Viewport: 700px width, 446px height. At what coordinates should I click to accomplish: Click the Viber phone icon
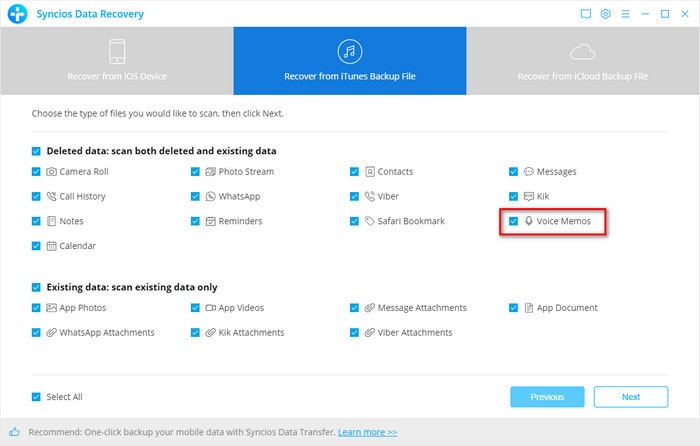point(370,196)
